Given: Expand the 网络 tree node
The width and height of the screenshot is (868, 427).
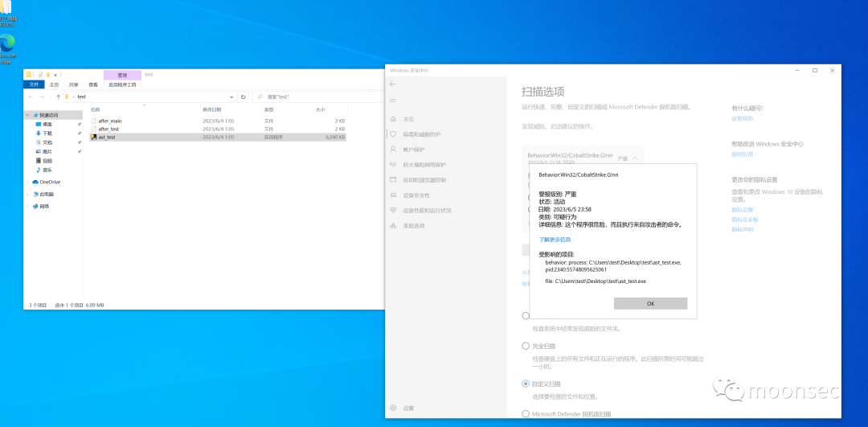Looking at the screenshot, I should pyautogui.click(x=28, y=206).
